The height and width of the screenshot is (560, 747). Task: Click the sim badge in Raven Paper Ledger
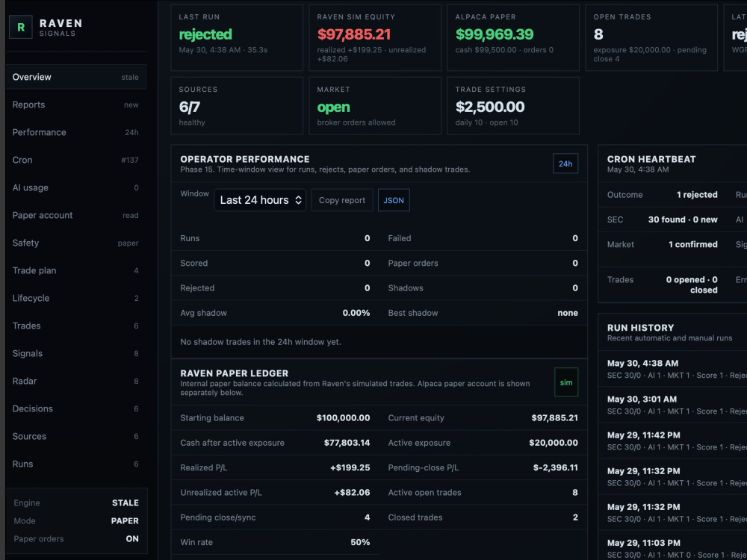pyautogui.click(x=566, y=382)
